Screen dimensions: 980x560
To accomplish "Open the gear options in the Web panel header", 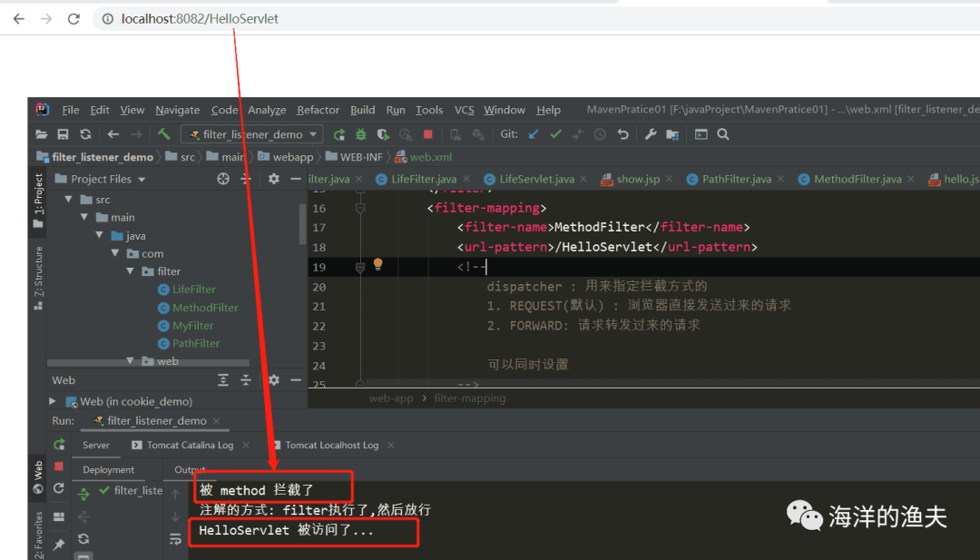I will coord(274,380).
